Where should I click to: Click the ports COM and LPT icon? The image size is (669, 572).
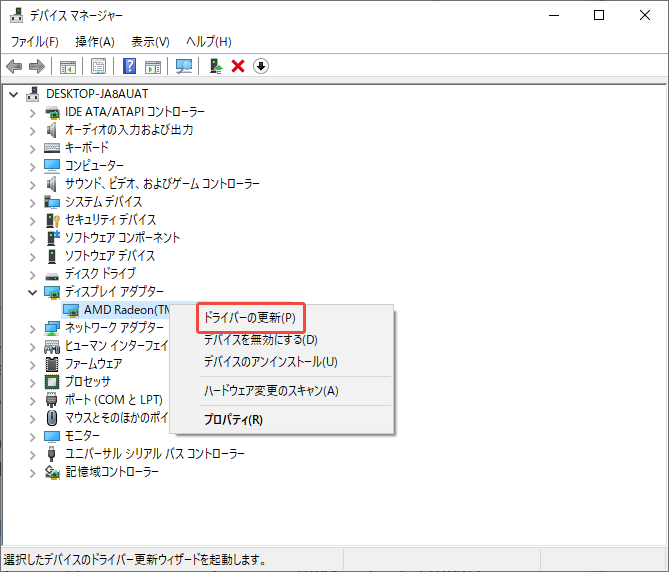pos(51,400)
